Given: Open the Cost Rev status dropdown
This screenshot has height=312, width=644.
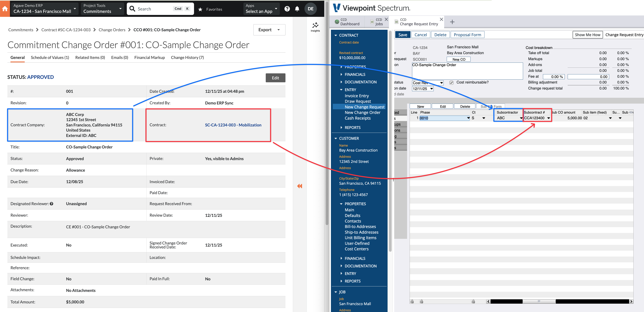Looking at the screenshot, I should (x=442, y=83).
